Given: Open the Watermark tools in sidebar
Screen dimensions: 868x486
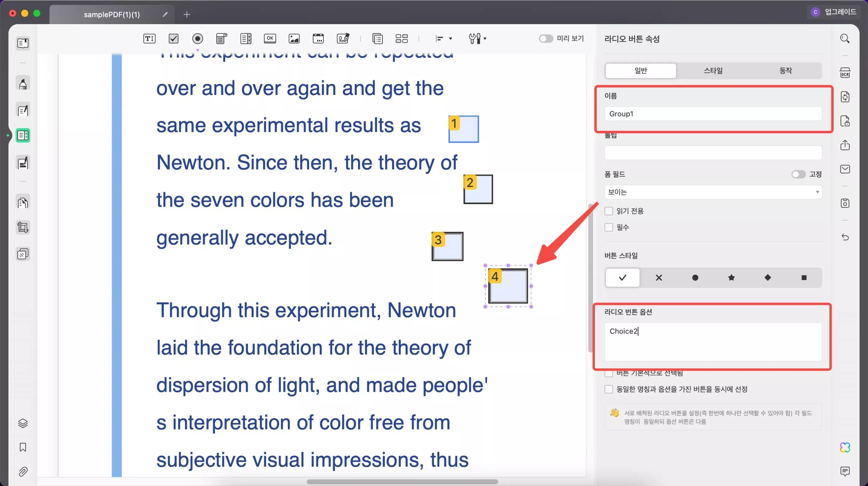Looking at the screenshot, I should click(x=23, y=254).
